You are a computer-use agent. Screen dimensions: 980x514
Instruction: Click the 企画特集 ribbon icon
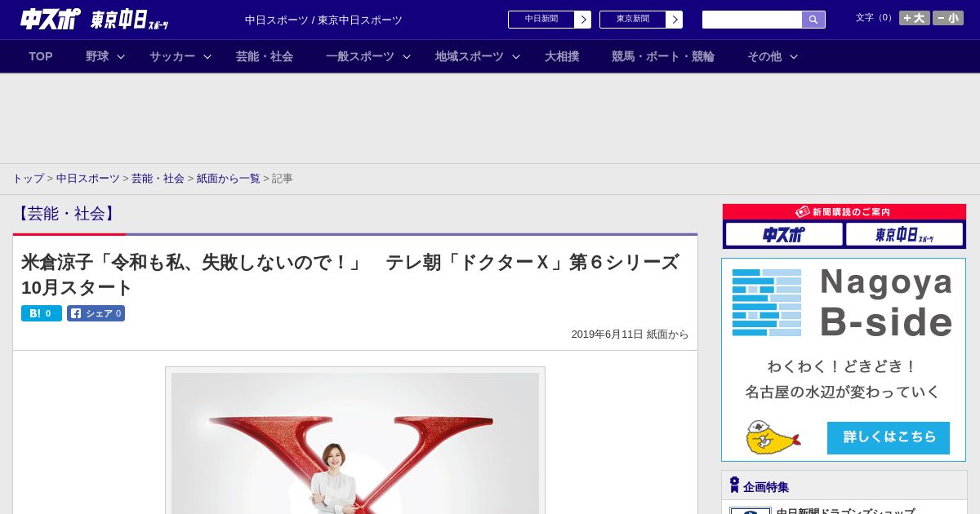coord(734,485)
